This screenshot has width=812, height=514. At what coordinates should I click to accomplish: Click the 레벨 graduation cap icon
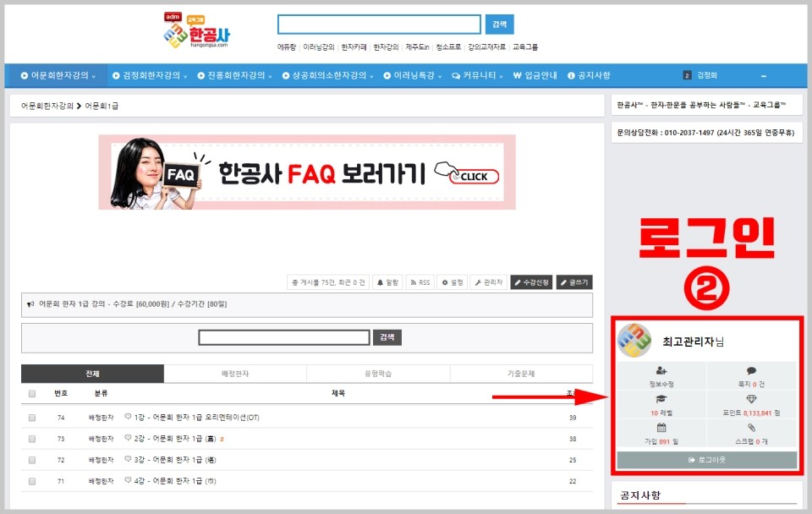(x=661, y=399)
